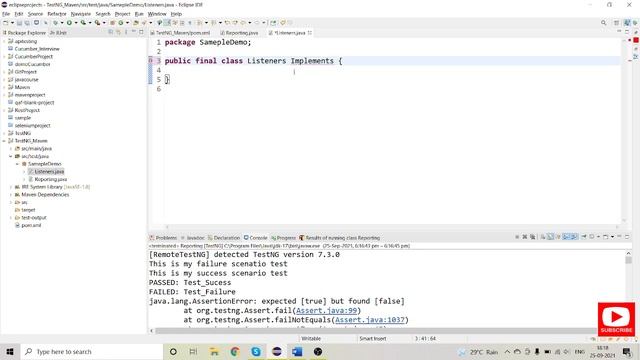This screenshot has width=640, height=360.
Task: Open the File menu
Action: [x=6, y=14]
